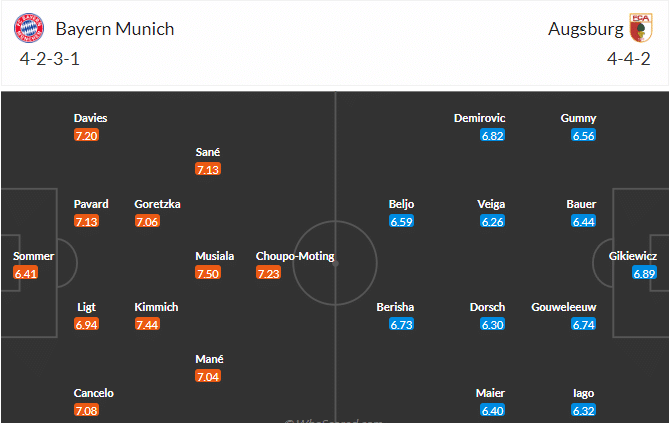Select Iago's 6.32 rating badge
The width and height of the screenshot is (670, 423).
click(584, 411)
